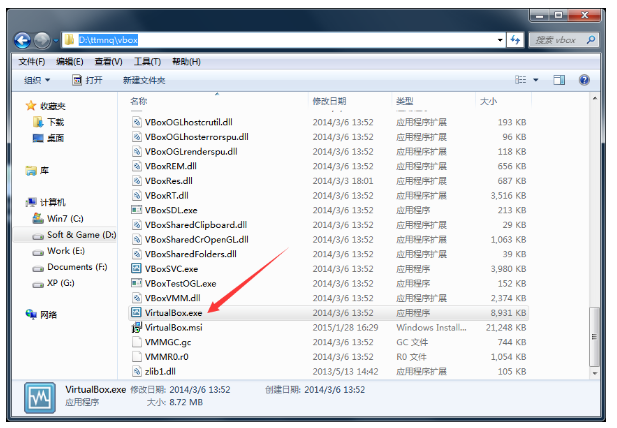Screen dimensions: 617x428
Task: Expand the address bar history dropdown
Action: pyautogui.click(x=500, y=40)
